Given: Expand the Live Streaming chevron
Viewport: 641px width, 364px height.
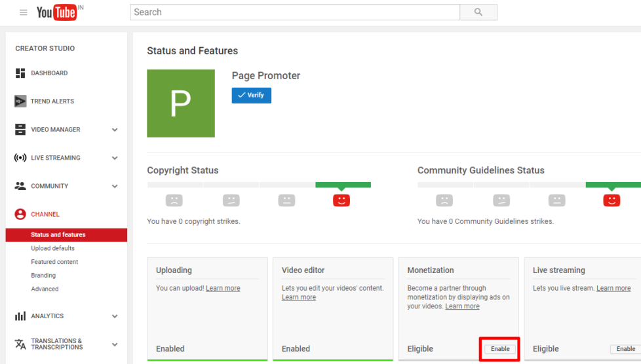Looking at the screenshot, I should (115, 158).
